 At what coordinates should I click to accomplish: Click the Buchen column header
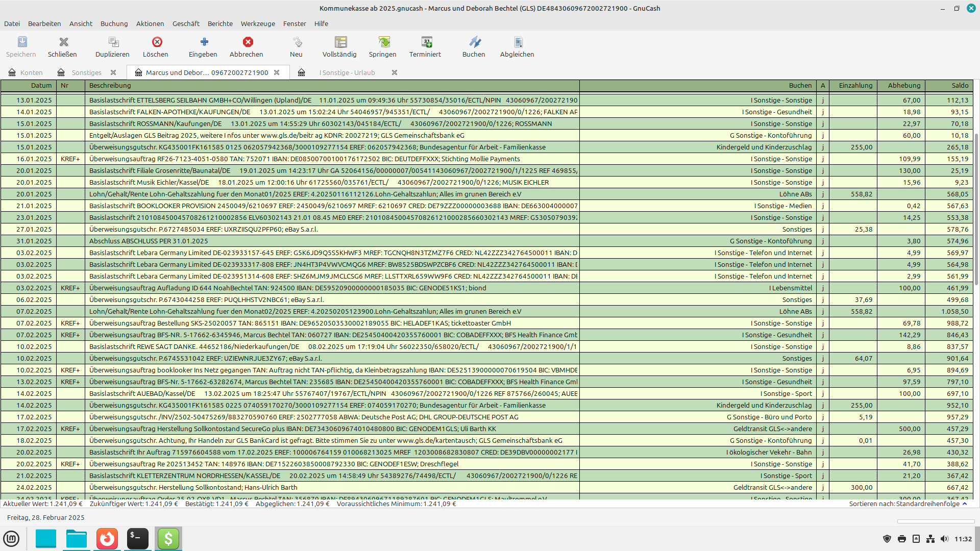click(698, 86)
